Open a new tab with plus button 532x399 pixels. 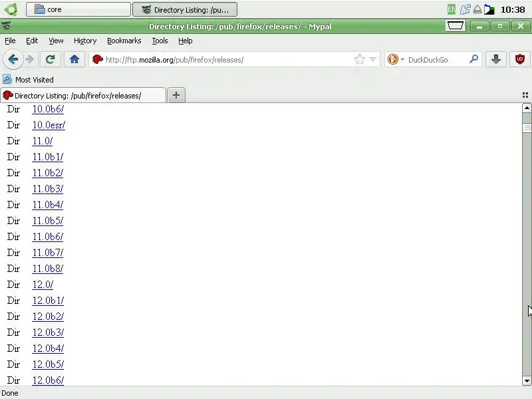pos(176,95)
